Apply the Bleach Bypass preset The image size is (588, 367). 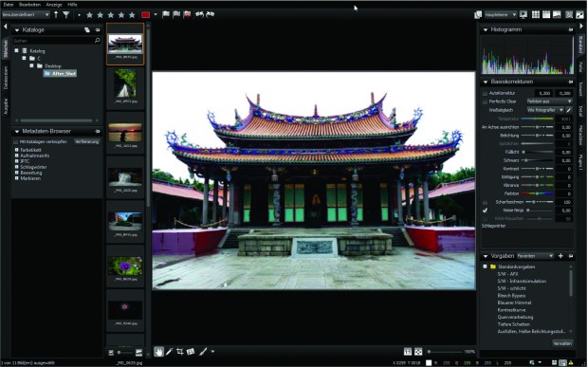point(511,296)
